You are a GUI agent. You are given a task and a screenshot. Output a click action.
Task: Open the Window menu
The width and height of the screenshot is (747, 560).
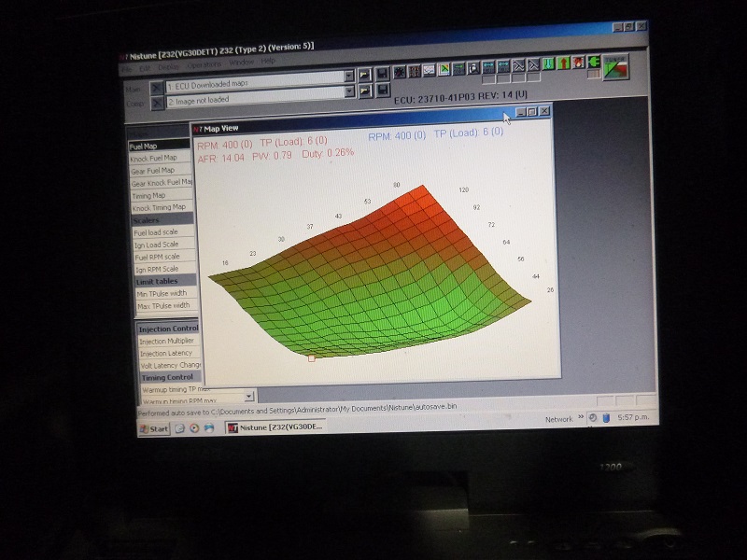coord(241,63)
